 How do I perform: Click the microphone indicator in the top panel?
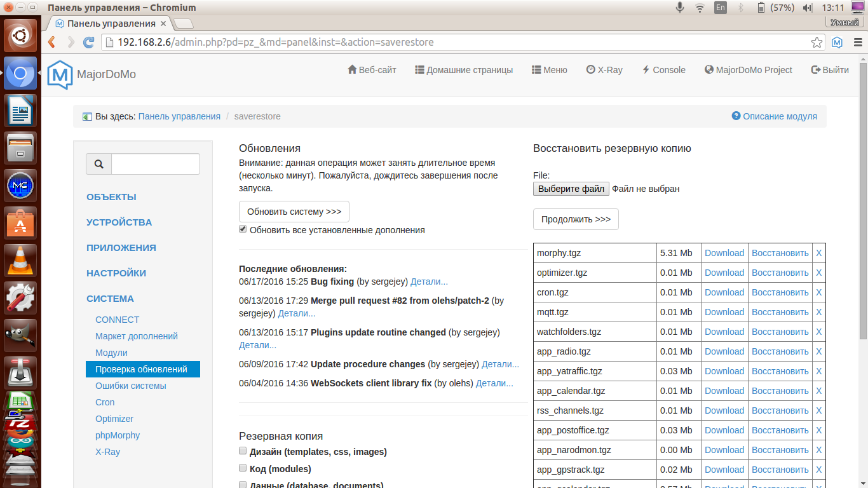(x=680, y=8)
